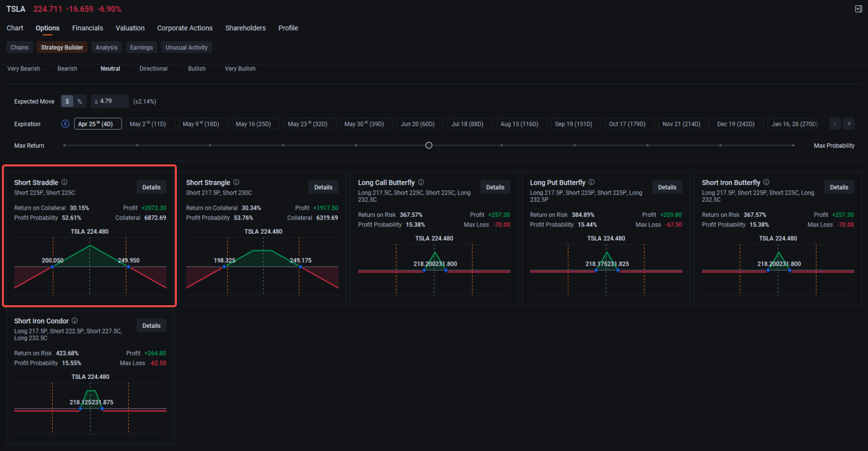868x451 pixels.
Task: Switch to the Chains sub-tab
Action: point(20,48)
